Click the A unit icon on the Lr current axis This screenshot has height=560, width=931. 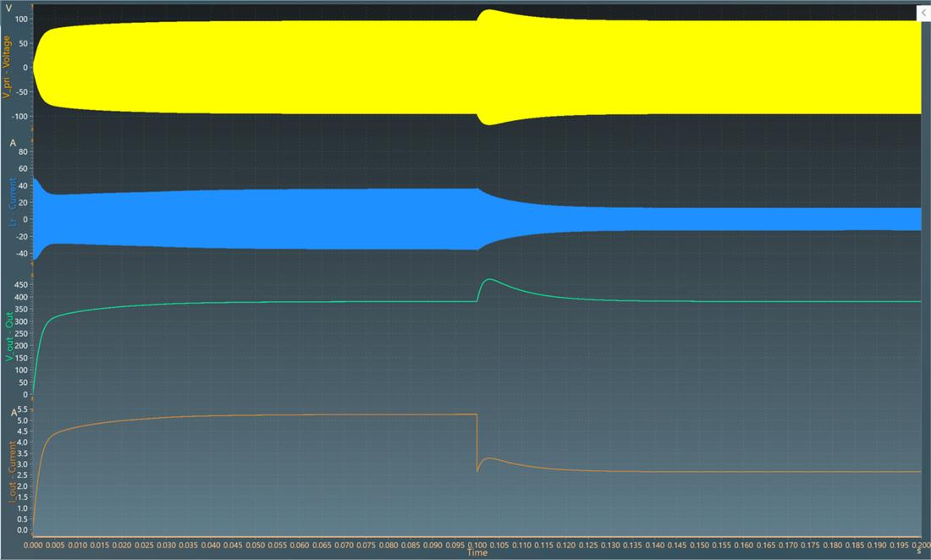pyautogui.click(x=12, y=144)
